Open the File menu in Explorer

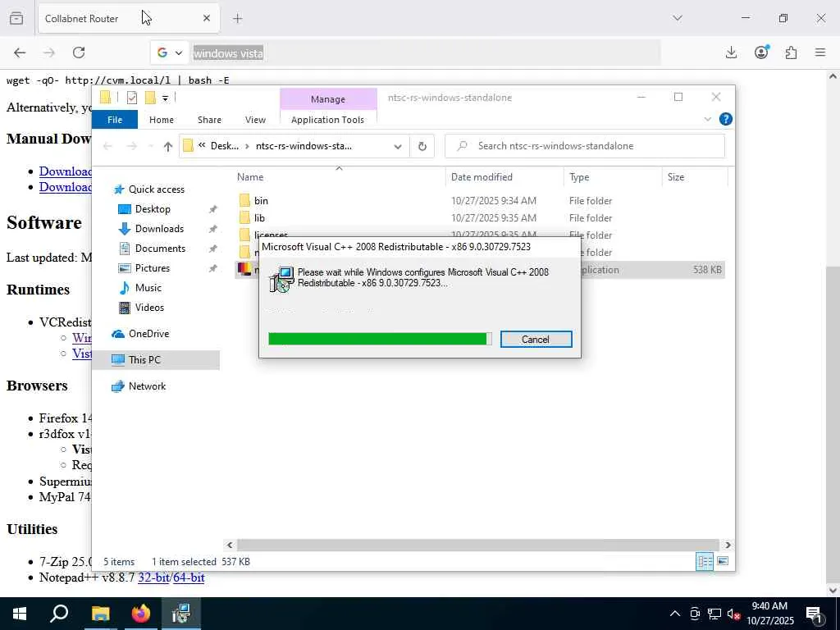(x=115, y=120)
